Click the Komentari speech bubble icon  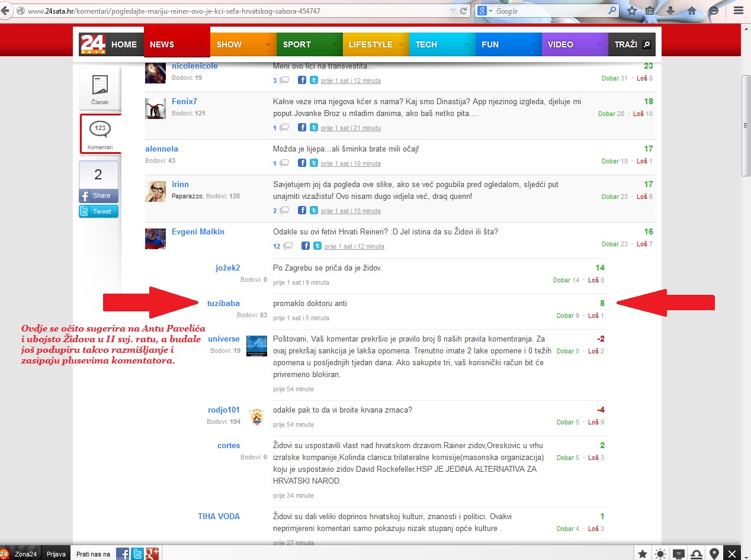pos(100,128)
